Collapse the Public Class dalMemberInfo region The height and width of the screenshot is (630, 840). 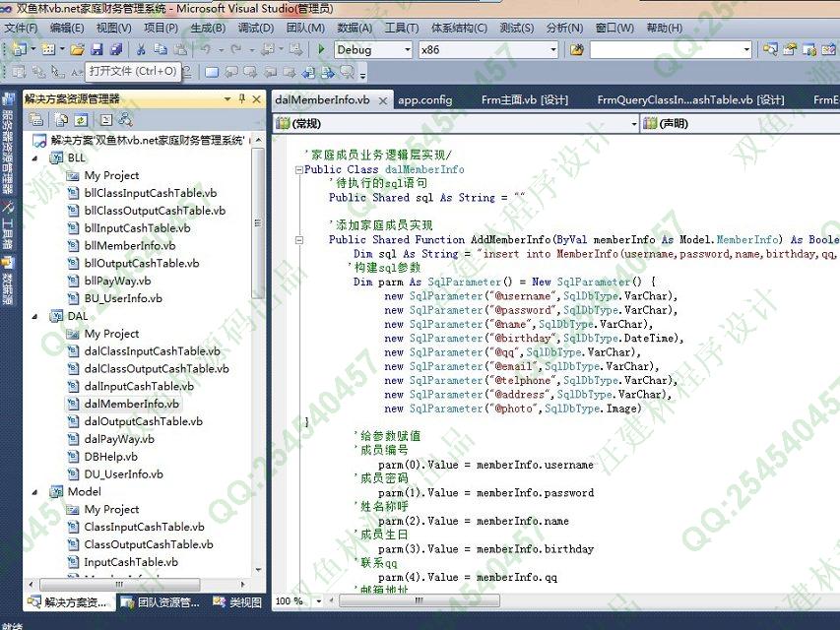tap(299, 170)
